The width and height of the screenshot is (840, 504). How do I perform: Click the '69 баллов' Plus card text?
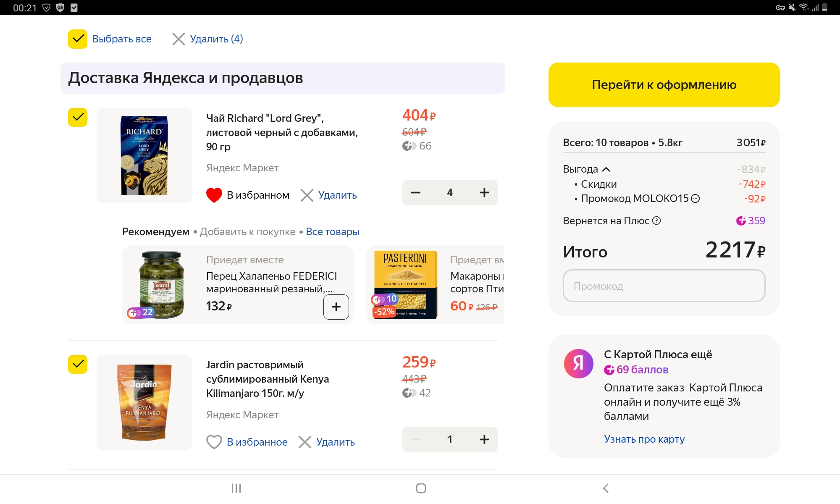[x=642, y=370]
